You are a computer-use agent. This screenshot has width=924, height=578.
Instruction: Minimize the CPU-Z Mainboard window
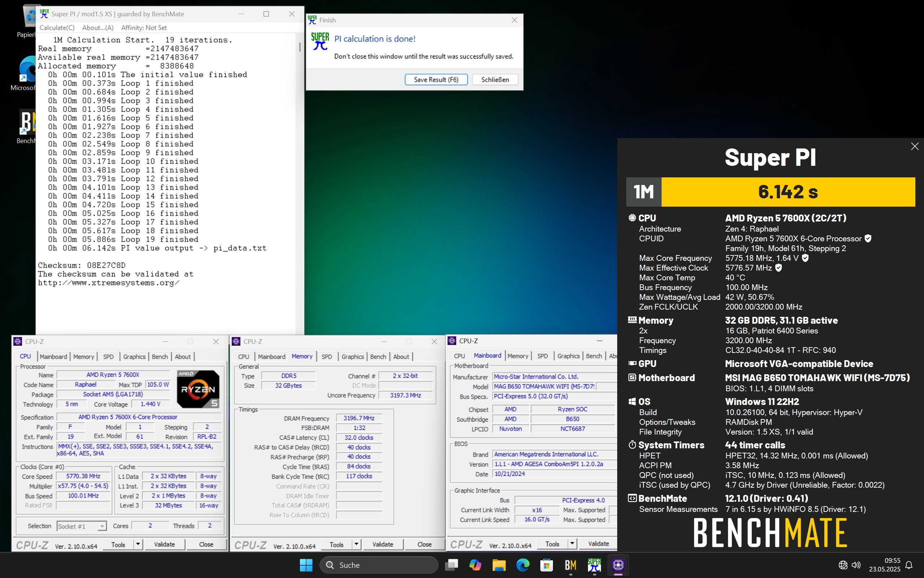click(600, 341)
